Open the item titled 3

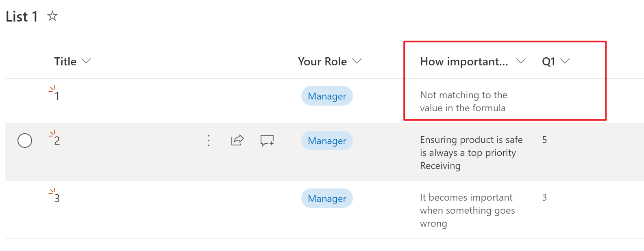click(x=57, y=199)
